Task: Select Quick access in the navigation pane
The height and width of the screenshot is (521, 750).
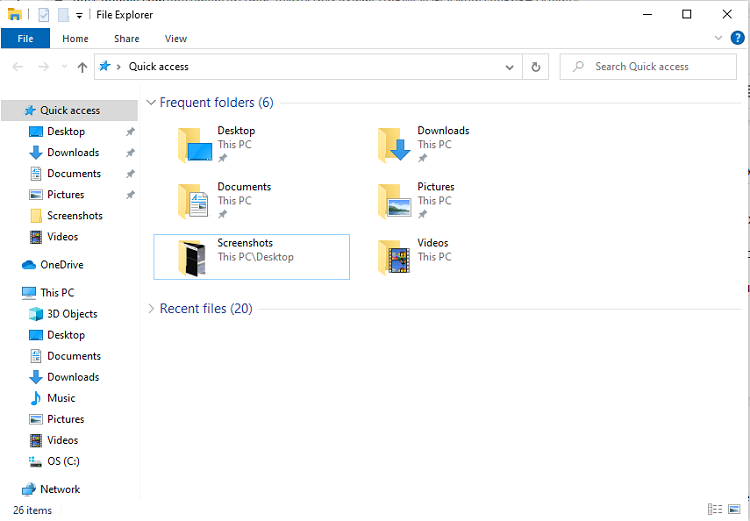Action: tap(69, 111)
